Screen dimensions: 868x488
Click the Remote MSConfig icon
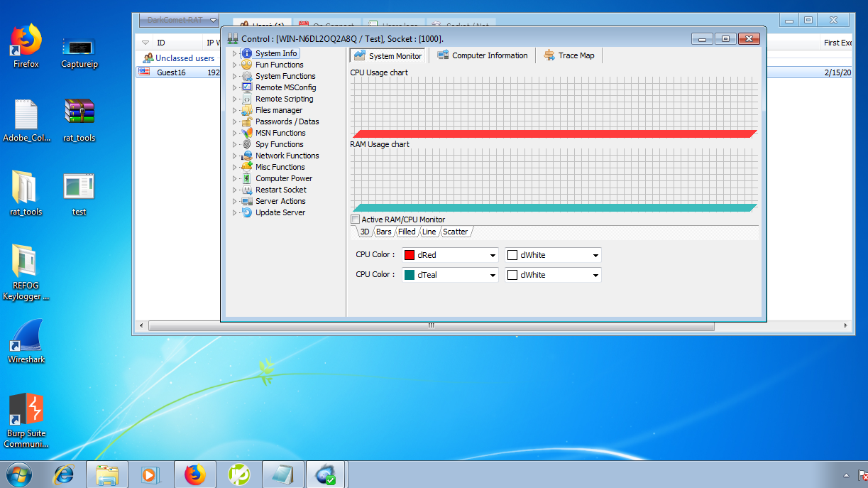246,87
